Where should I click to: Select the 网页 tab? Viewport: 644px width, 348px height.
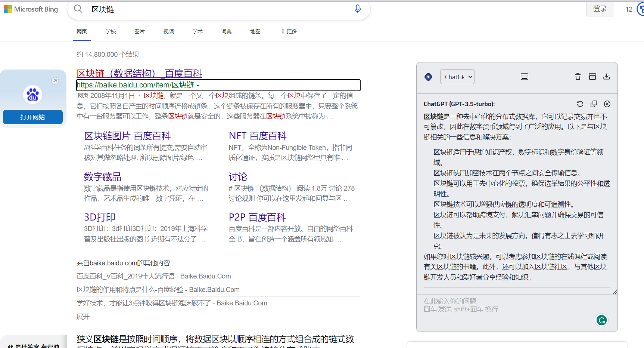pos(82,31)
